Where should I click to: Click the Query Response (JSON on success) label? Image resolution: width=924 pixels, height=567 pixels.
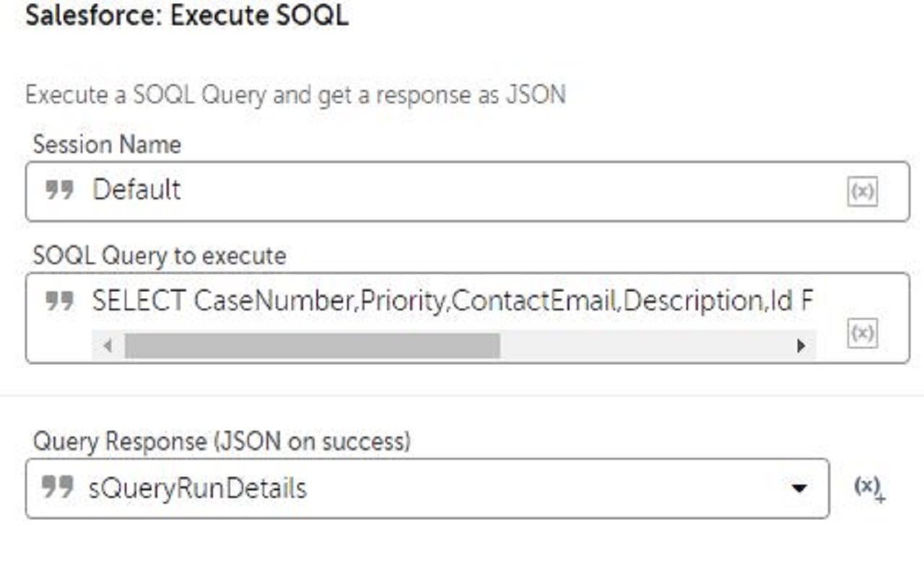(x=222, y=440)
